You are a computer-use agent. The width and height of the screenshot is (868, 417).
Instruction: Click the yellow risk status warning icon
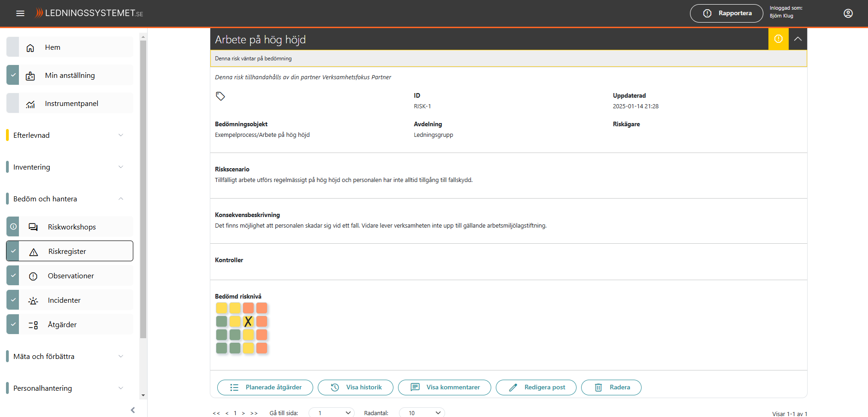point(778,39)
